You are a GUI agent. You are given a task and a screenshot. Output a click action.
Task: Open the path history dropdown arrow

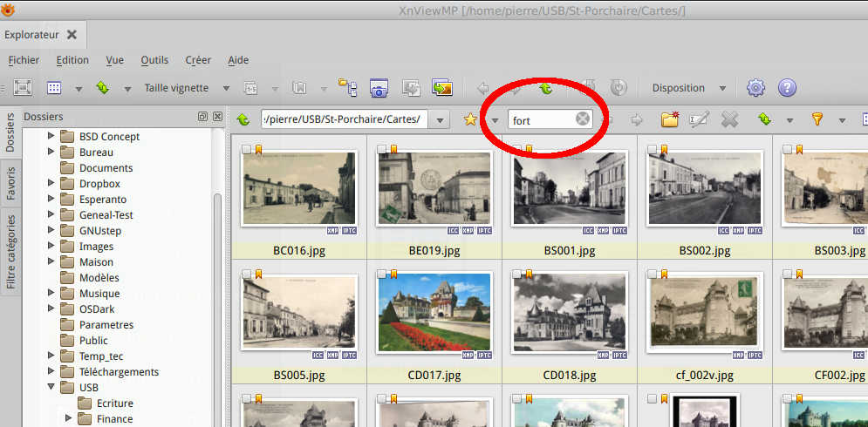pos(440,120)
